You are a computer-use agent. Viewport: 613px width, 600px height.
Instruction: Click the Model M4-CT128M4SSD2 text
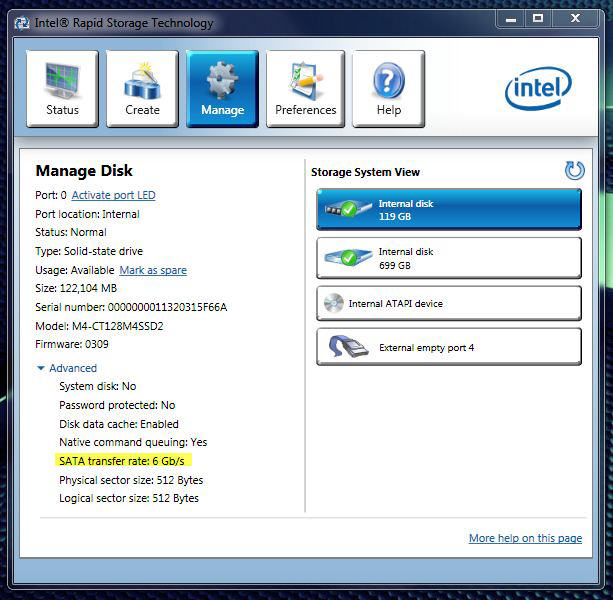99,326
